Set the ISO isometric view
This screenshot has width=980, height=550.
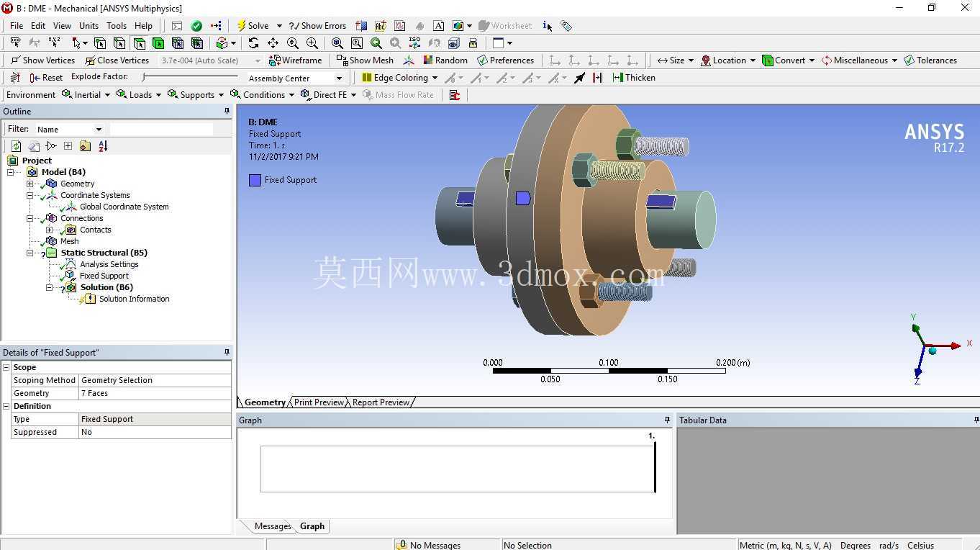(x=414, y=43)
